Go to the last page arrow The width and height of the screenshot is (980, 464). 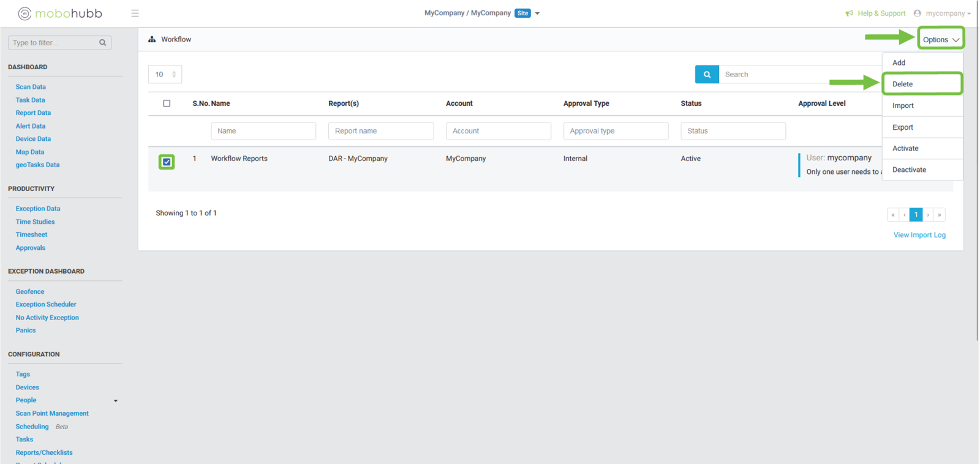coord(940,215)
